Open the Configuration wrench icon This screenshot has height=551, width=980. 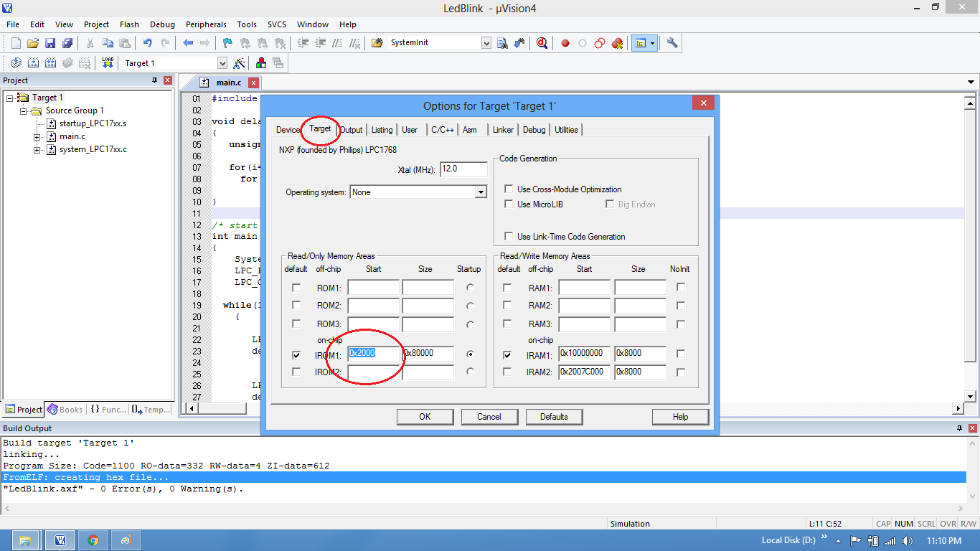coord(672,43)
